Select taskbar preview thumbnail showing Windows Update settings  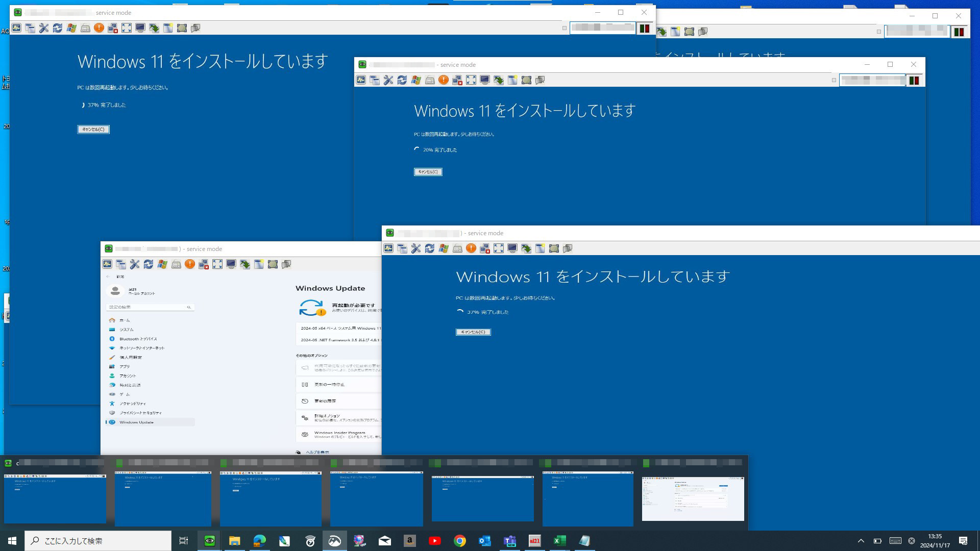[x=693, y=498]
